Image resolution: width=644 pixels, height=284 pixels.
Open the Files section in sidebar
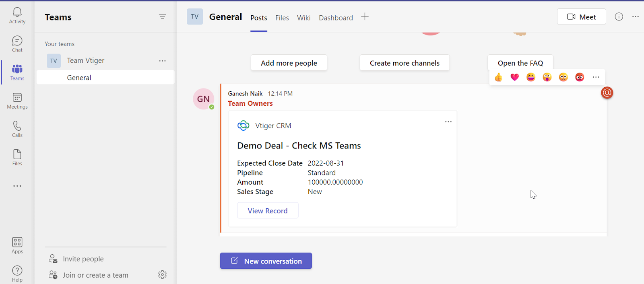tap(17, 158)
